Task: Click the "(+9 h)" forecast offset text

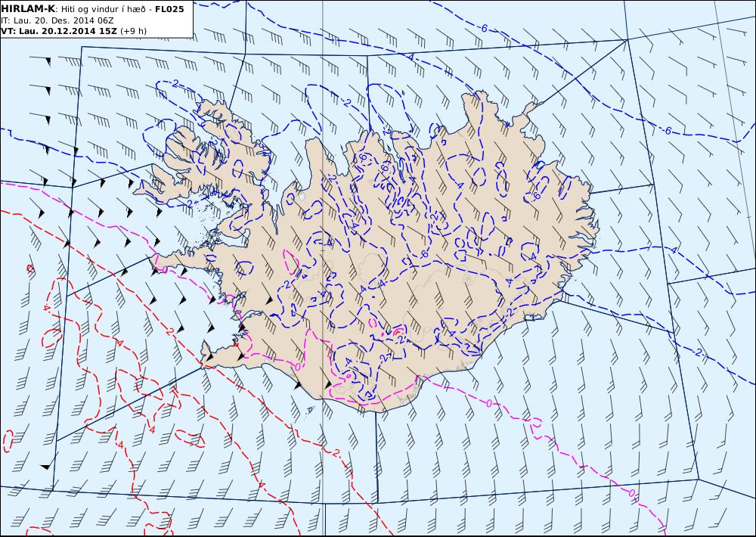Action: (134, 31)
